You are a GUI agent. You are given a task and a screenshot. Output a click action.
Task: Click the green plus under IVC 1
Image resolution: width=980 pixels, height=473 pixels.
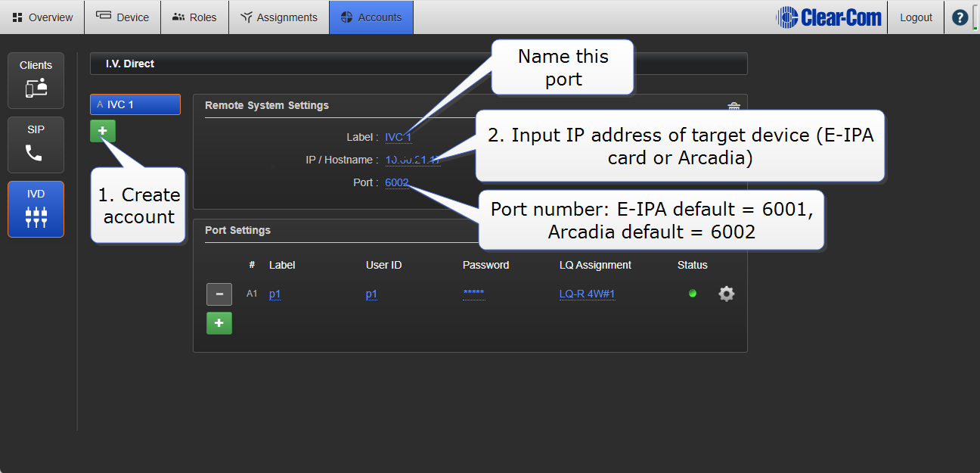click(102, 131)
